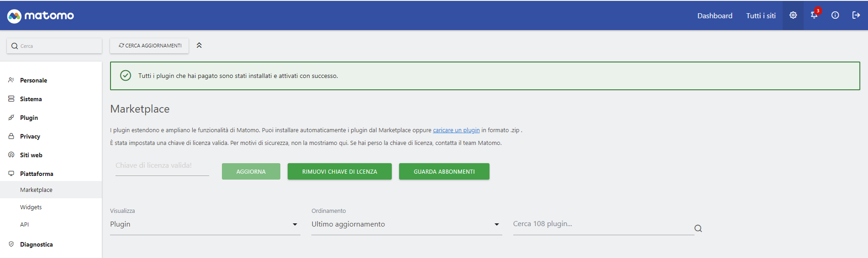Focus the Chiave di licenza valida field
Image resolution: width=868 pixels, height=258 pixels.
tap(162, 166)
